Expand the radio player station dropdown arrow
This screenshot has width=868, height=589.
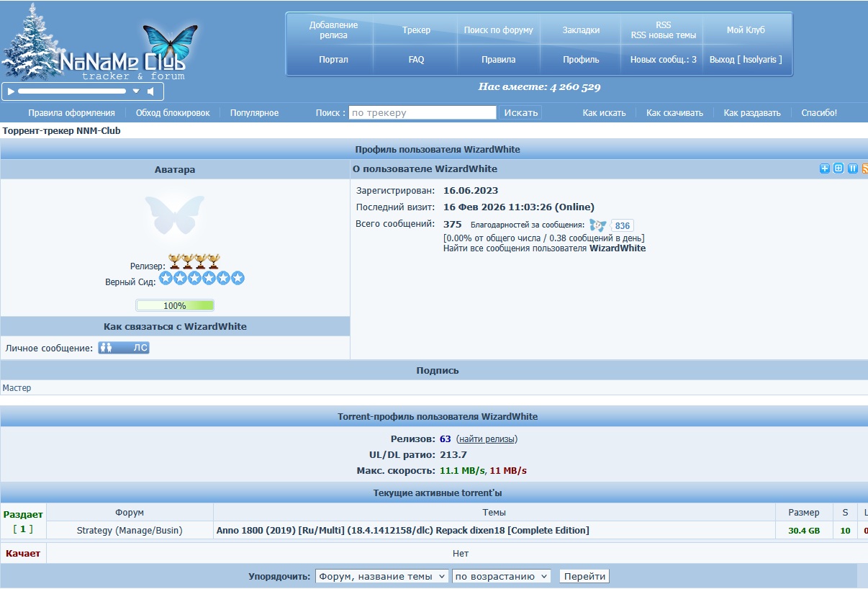[136, 91]
